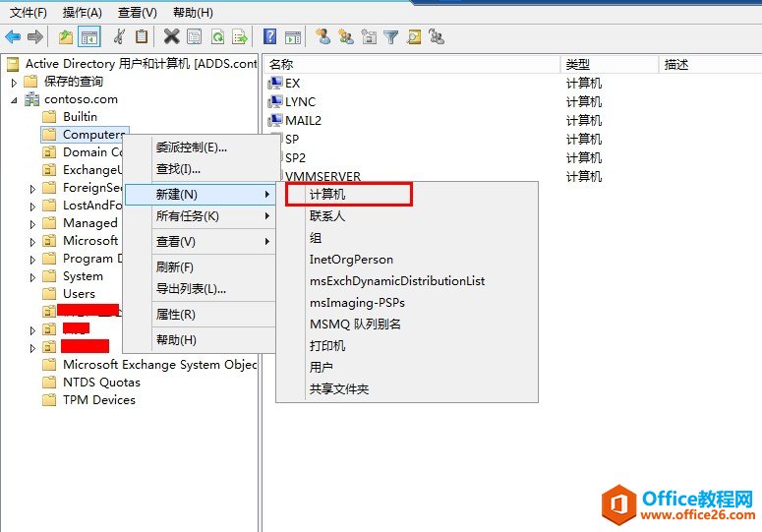Click the Export list toolbar icon

tap(240, 37)
